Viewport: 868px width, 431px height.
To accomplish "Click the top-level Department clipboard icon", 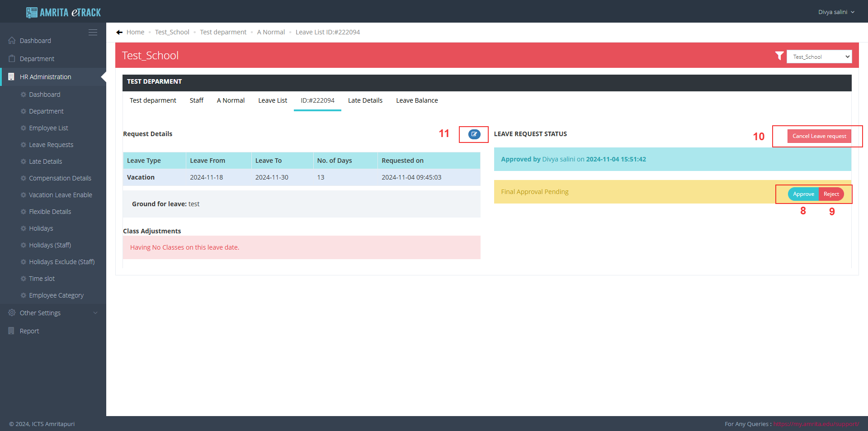I will click(12, 59).
